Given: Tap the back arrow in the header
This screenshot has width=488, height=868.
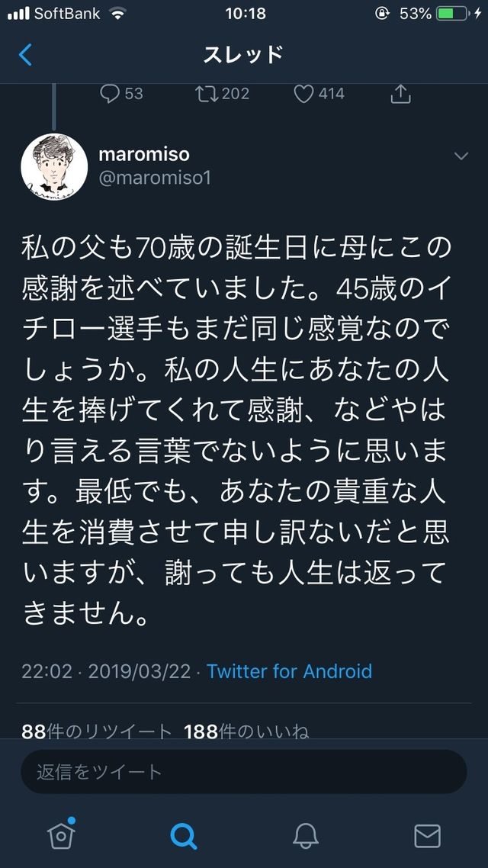Looking at the screenshot, I should click(25, 55).
